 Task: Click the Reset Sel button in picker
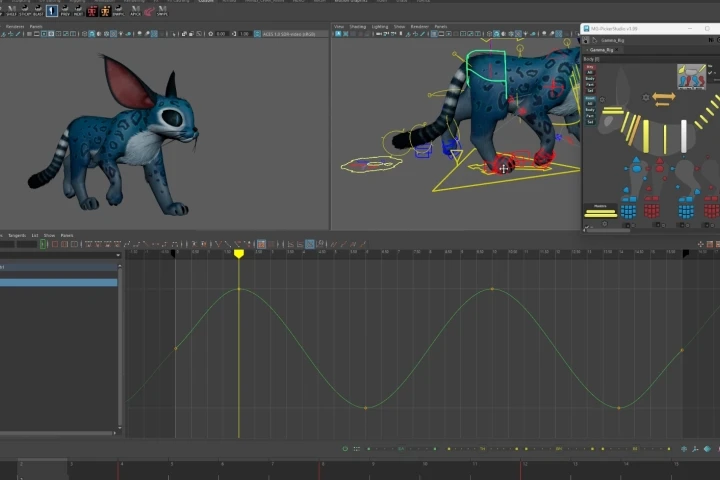(590, 122)
